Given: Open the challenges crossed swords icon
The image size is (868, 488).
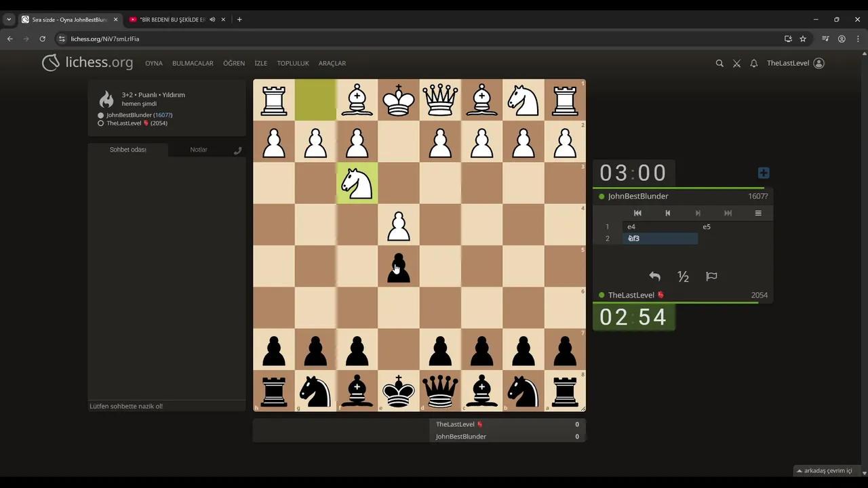Looking at the screenshot, I should click(x=736, y=63).
